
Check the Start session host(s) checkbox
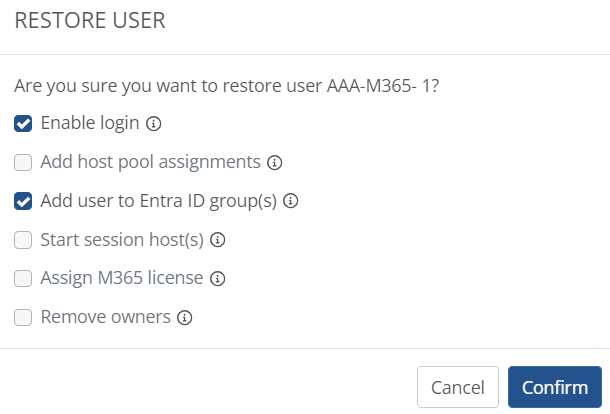point(23,240)
